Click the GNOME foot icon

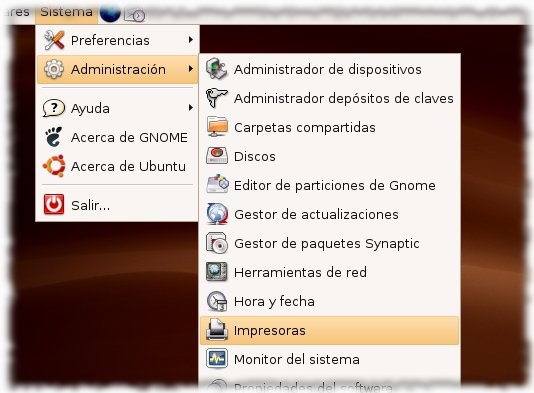54,137
